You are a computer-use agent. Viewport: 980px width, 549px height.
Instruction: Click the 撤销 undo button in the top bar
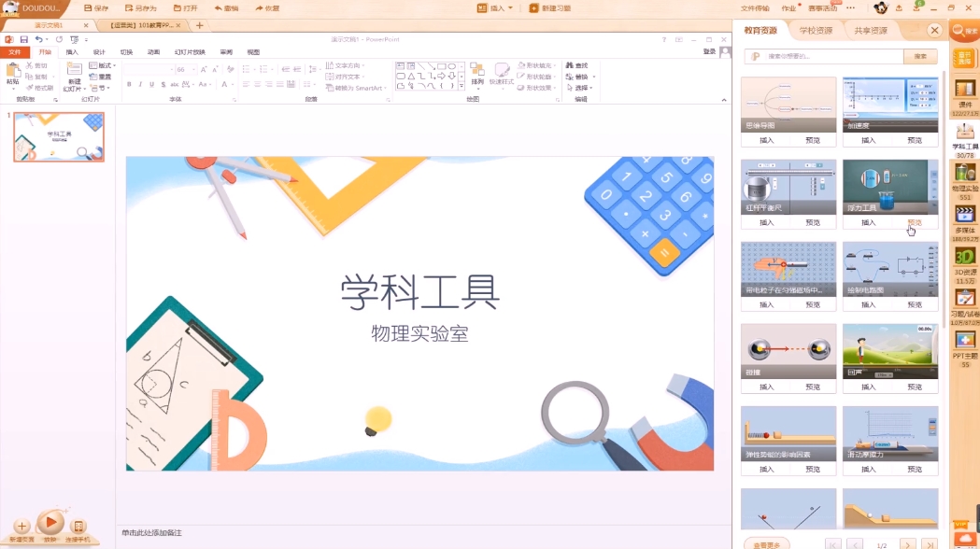[x=226, y=8]
